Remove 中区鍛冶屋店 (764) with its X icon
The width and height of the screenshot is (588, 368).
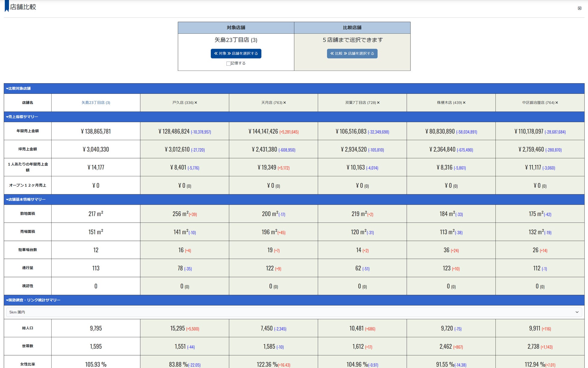(x=557, y=103)
